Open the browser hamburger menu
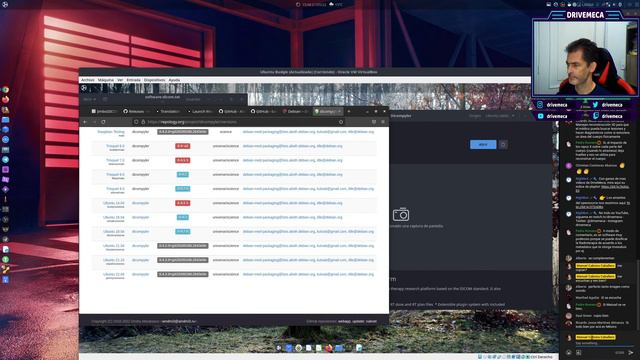 tap(383, 122)
